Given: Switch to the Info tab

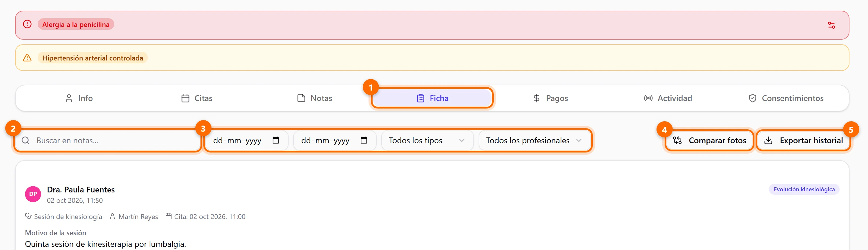Looking at the screenshot, I should coord(79,98).
